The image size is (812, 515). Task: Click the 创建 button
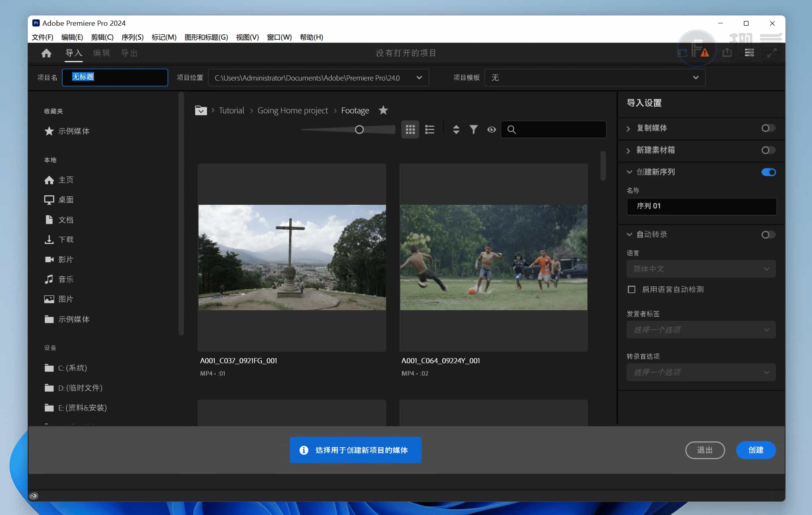click(757, 450)
